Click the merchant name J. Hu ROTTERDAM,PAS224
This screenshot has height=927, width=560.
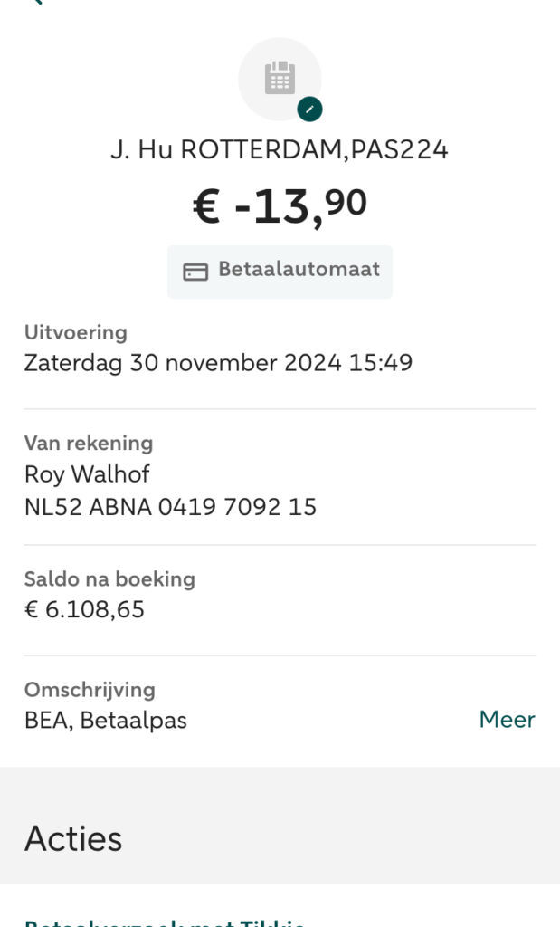pos(280,150)
